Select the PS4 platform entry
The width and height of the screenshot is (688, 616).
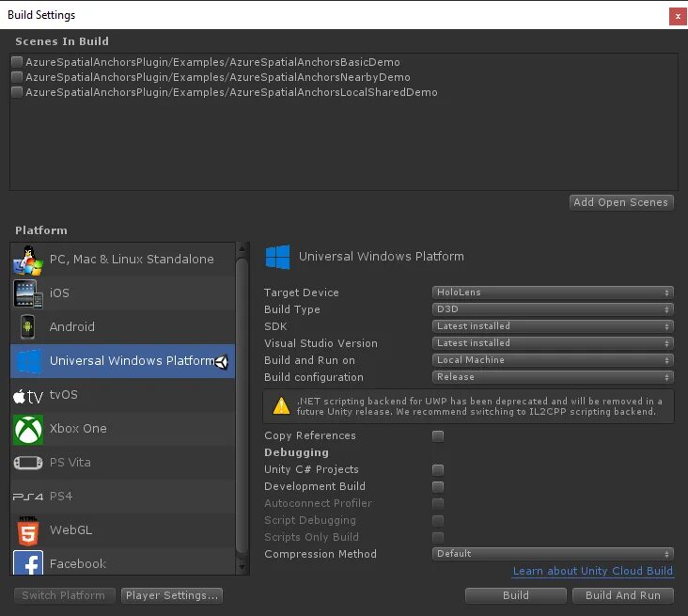pyautogui.click(x=122, y=497)
